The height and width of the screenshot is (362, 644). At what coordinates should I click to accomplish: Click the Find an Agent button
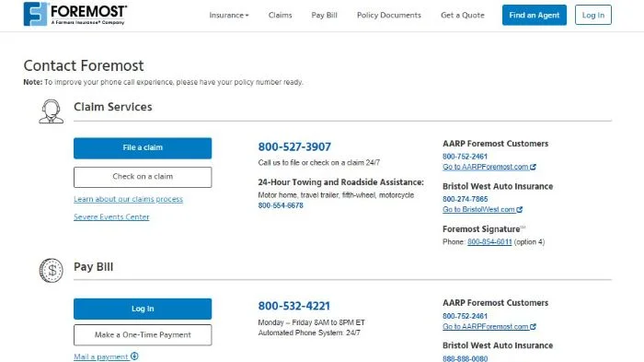pos(534,16)
